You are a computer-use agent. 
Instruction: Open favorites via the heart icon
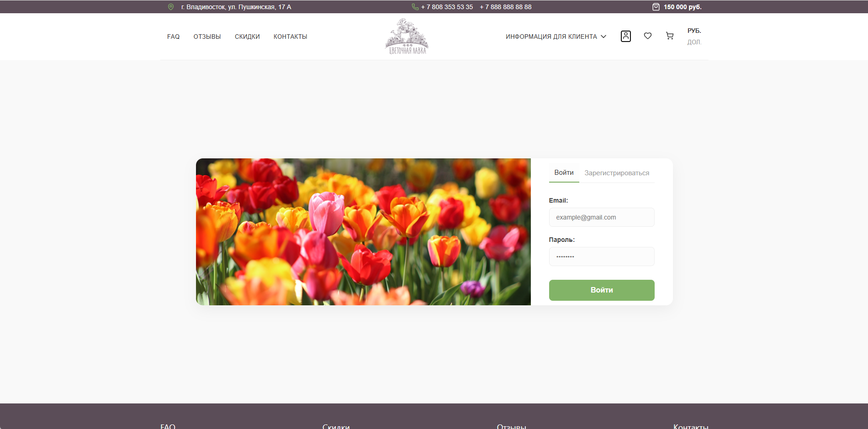coord(648,36)
